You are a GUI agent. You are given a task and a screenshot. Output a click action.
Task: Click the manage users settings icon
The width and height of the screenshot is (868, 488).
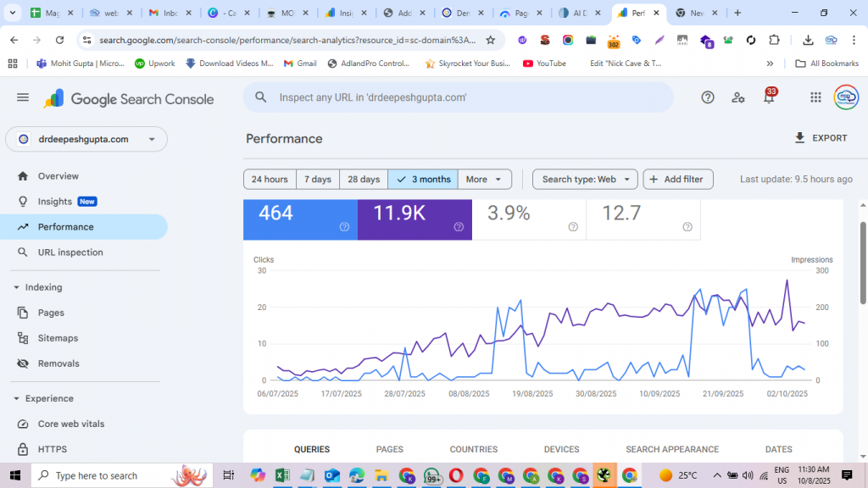point(738,97)
